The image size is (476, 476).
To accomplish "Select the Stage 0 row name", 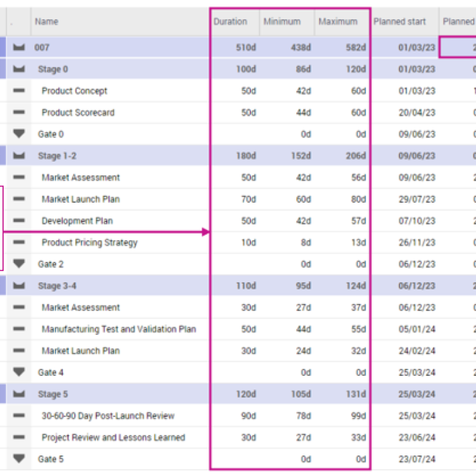I will click(x=53, y=69).
